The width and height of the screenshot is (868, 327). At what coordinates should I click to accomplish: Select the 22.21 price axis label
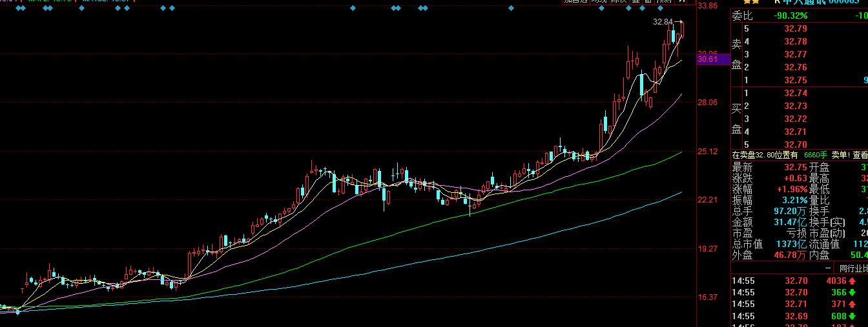coord(708,200)
